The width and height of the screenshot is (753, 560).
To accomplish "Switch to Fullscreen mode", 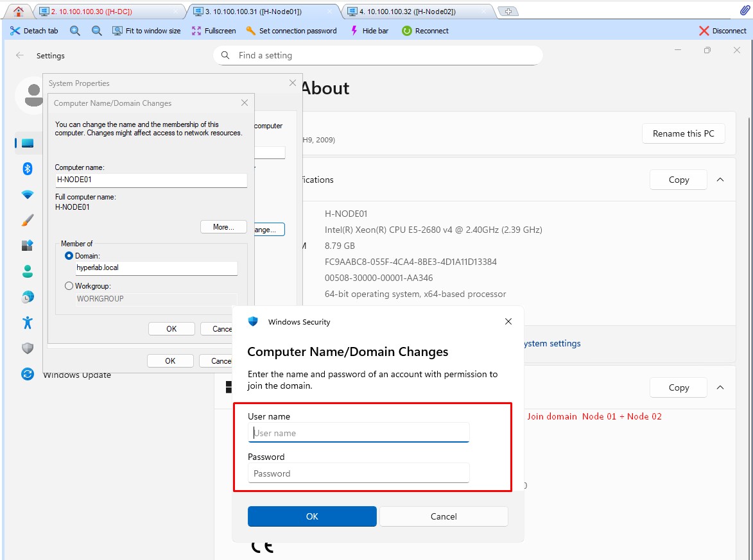I will (x=214, y=31).
